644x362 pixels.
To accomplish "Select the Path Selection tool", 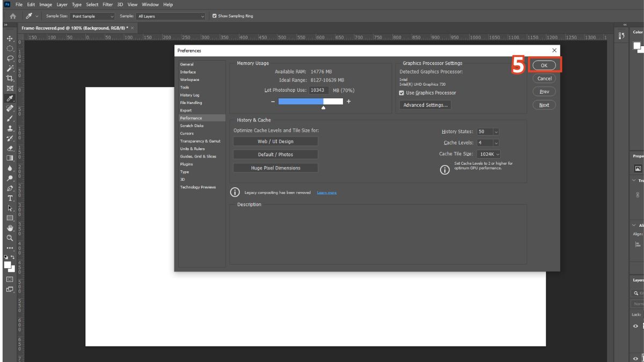I will tap(10, 208).
